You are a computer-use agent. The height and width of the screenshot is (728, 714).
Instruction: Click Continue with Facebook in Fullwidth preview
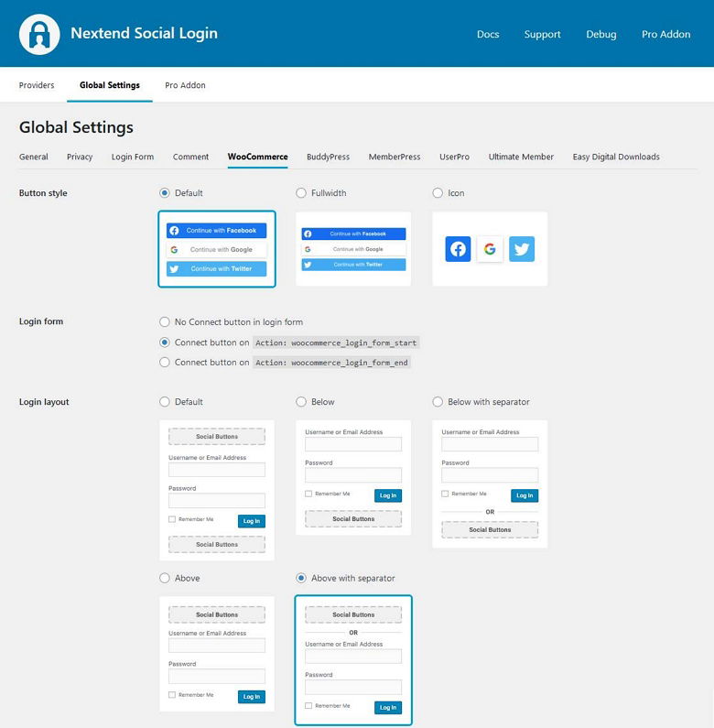click(x=353, y=234)
